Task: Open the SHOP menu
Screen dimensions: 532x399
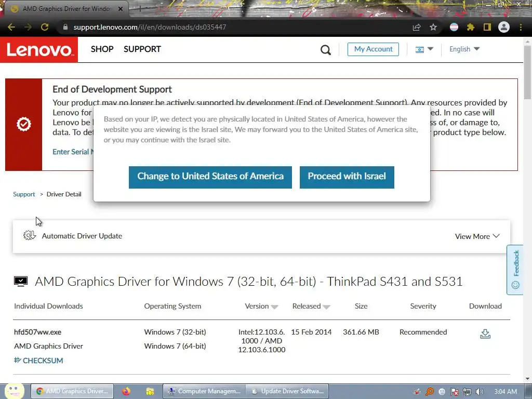Action: [102, 49]
